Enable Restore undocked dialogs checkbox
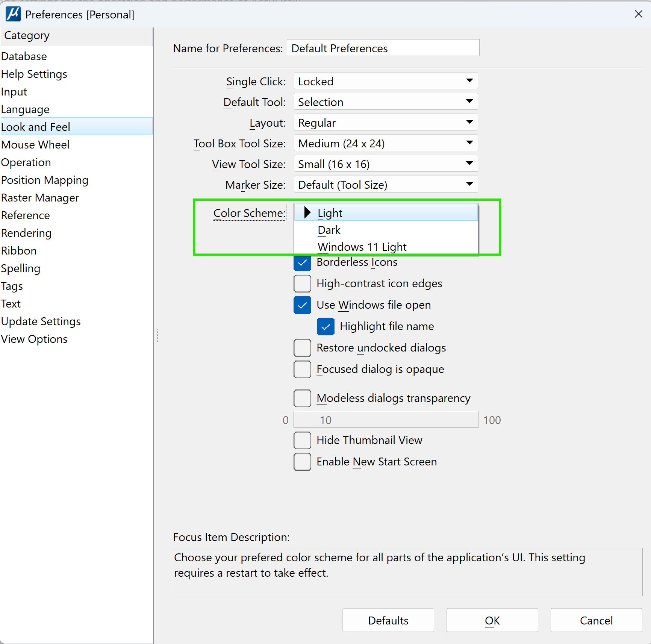Screen dimensions: 651x644 302,348
